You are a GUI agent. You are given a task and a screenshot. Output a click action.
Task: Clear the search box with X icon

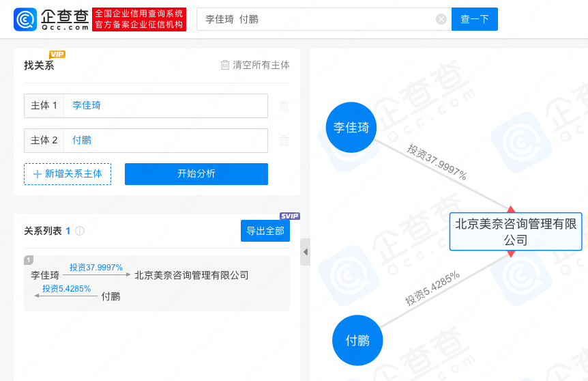pyautogui.click(x=441, y=19)
